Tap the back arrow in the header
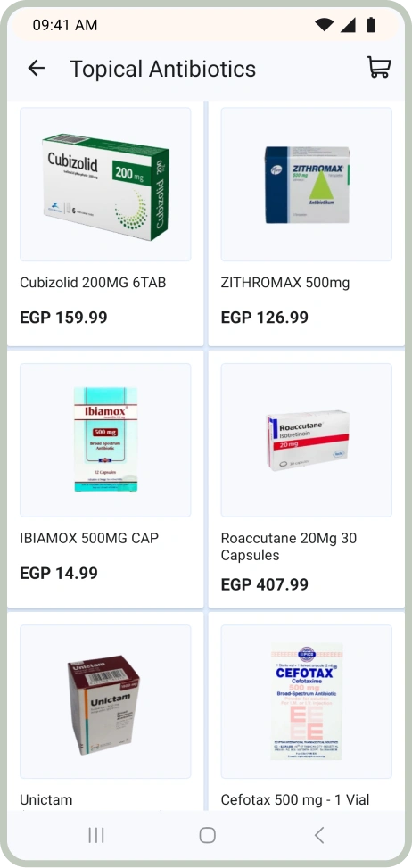The height and width of the screenshot is (868, 412). coord(36,68)
